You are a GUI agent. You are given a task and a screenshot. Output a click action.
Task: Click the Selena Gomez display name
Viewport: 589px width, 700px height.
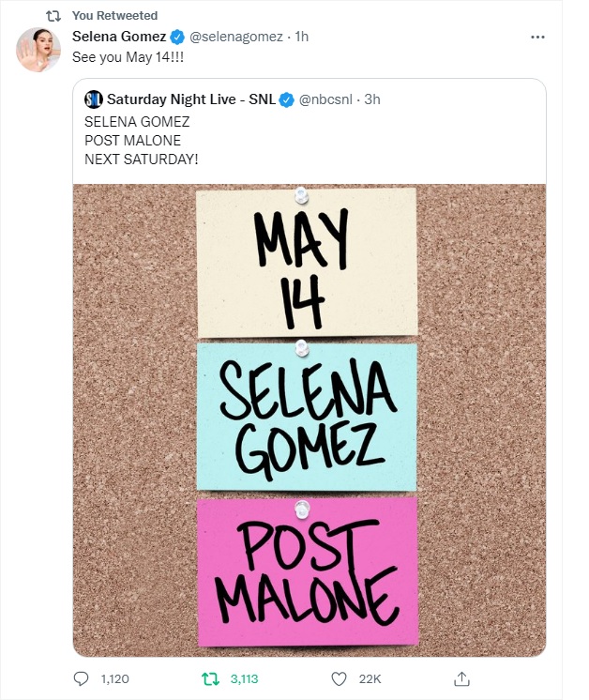(x=117, y=37)
